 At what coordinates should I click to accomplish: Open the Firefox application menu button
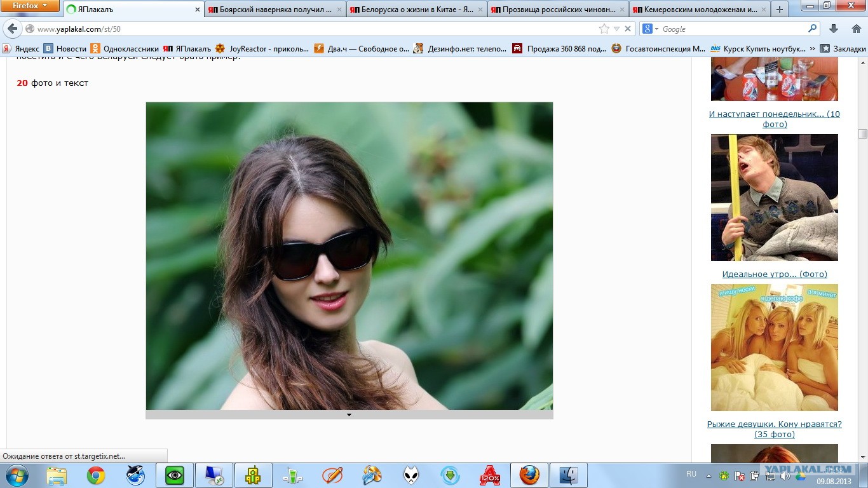pyautogui.click(x=30, y=6)
